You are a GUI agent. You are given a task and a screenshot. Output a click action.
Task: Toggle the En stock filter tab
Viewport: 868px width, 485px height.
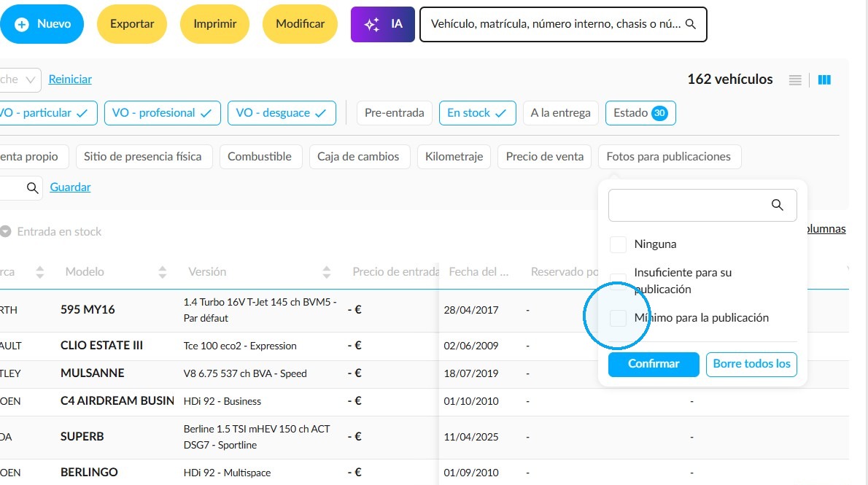click(x=477, y=113)
